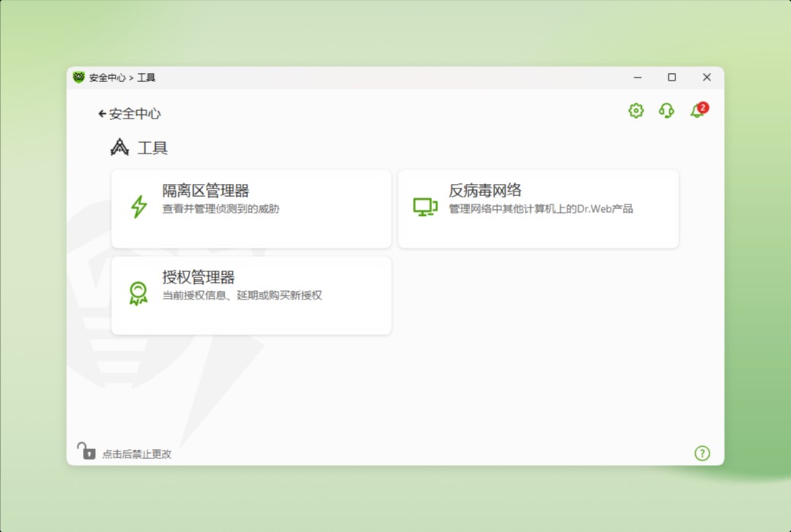
Task: Open the Settings gear icon
Action: [x=635, y=111]
